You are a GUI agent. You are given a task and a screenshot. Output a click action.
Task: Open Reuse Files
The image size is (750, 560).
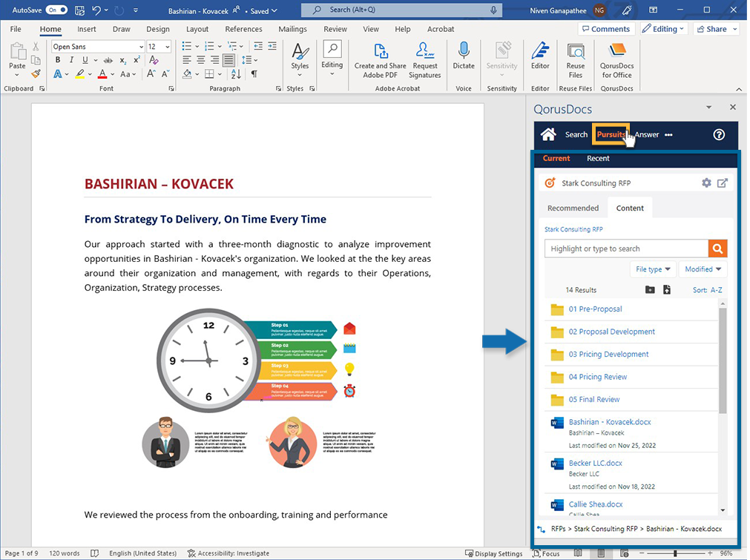tap(576, 61)
